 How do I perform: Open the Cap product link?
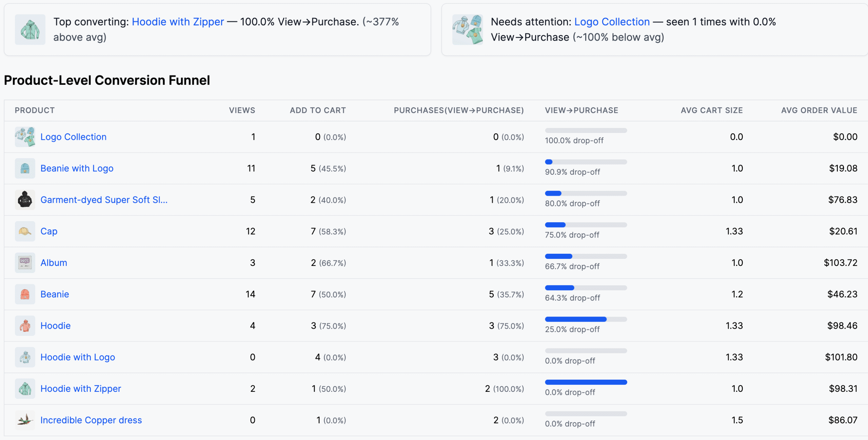coord(48,231)
